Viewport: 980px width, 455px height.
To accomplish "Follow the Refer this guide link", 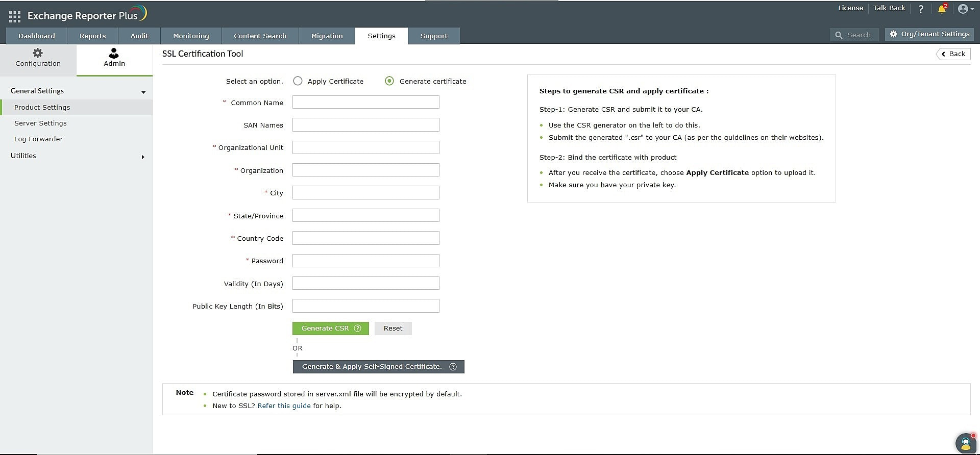I will click(284, 406).
